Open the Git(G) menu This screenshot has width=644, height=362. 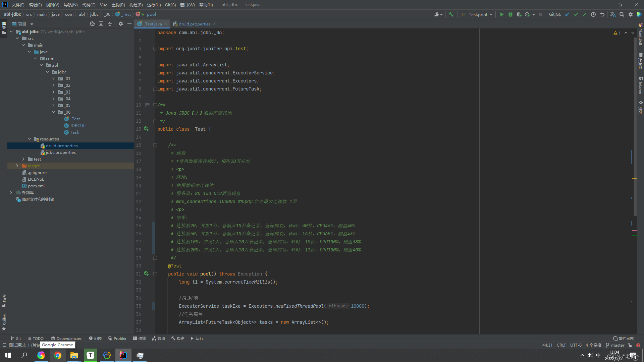point(170,5)
